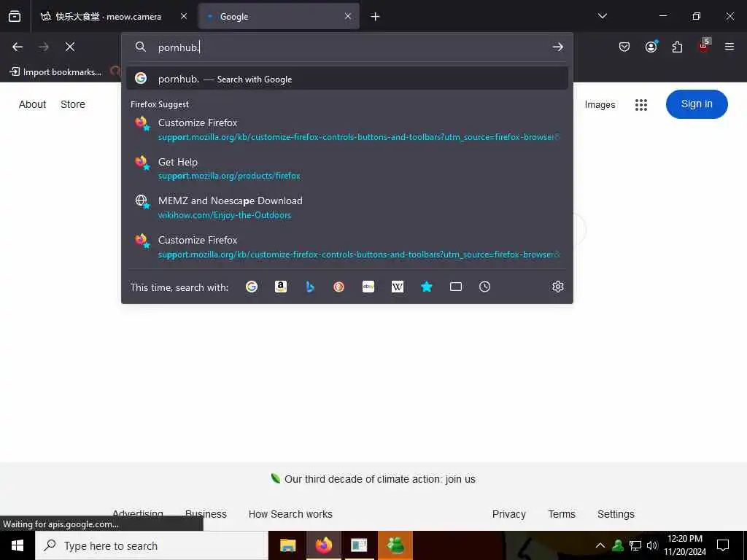The image size is (747, 560).
Task: Go back using the back arrow
Action: point(18,47)
